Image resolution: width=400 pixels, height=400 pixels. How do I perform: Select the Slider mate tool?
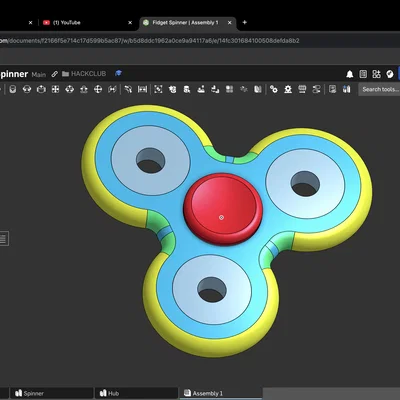tap(41, 89)
